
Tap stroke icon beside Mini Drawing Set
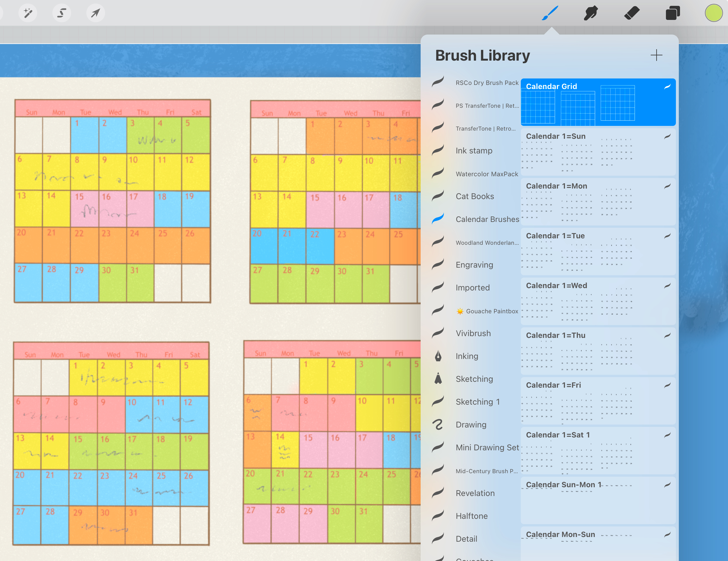(438, 447)
